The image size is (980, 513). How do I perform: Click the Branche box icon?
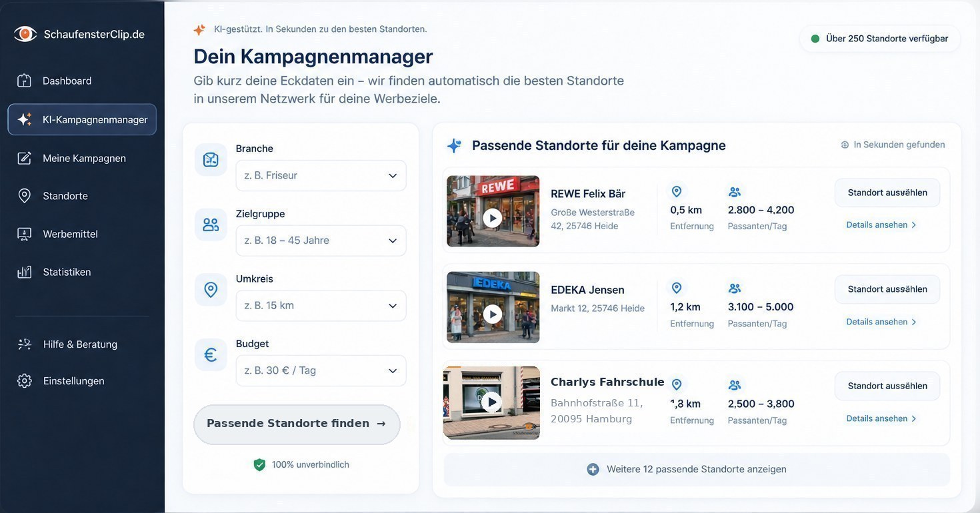[211, 160]
